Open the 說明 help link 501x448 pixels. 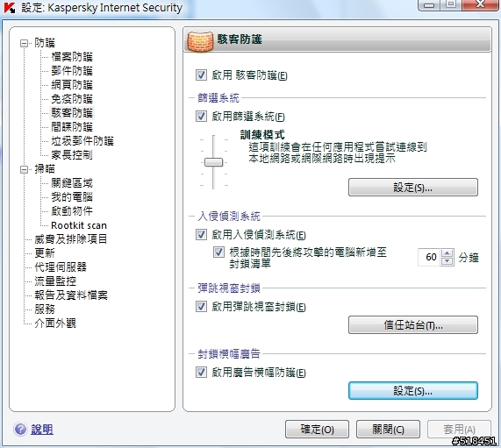coord(42,430)
